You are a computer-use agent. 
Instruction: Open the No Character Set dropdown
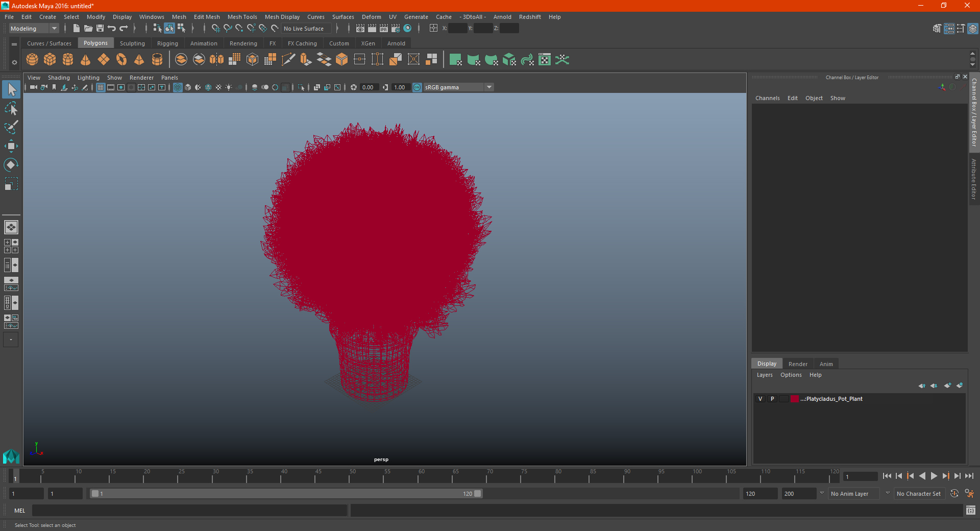tap(919, 494)
